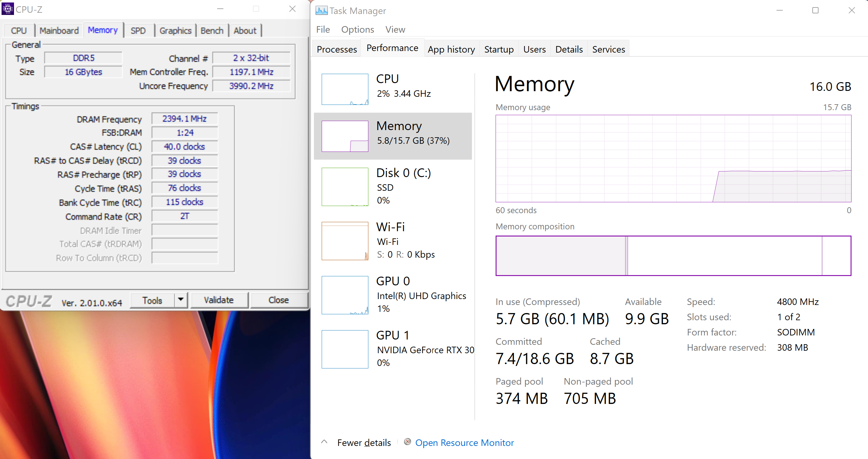Click the 2 x 32-bit Channel field
Viewport: 868px width, 459px height.
click(x=251, y=58)
